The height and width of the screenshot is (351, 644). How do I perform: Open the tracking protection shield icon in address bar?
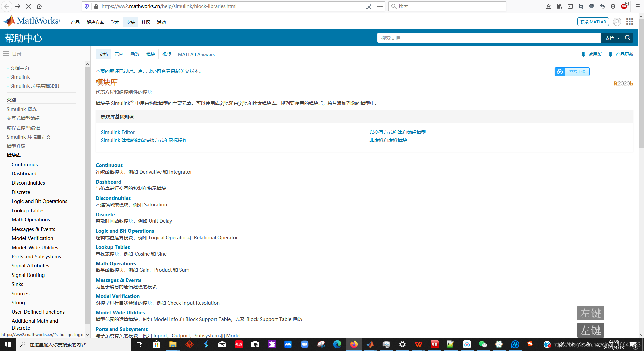click(87, 6)
